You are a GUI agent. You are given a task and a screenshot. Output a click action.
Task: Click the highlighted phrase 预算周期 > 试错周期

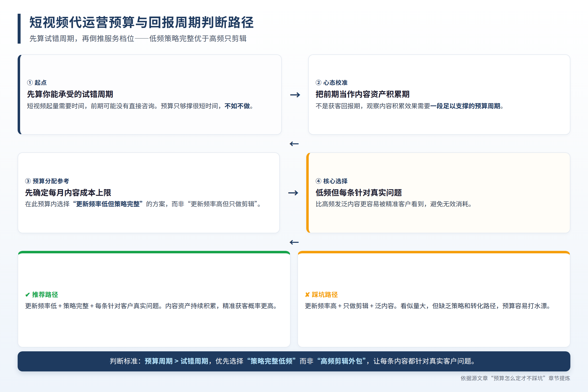[176, 361]
